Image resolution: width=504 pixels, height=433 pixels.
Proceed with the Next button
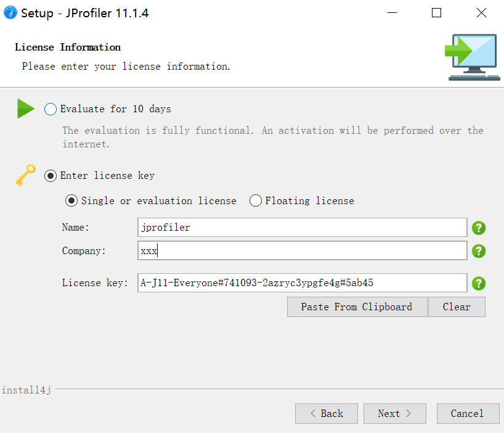pos(395,413)
